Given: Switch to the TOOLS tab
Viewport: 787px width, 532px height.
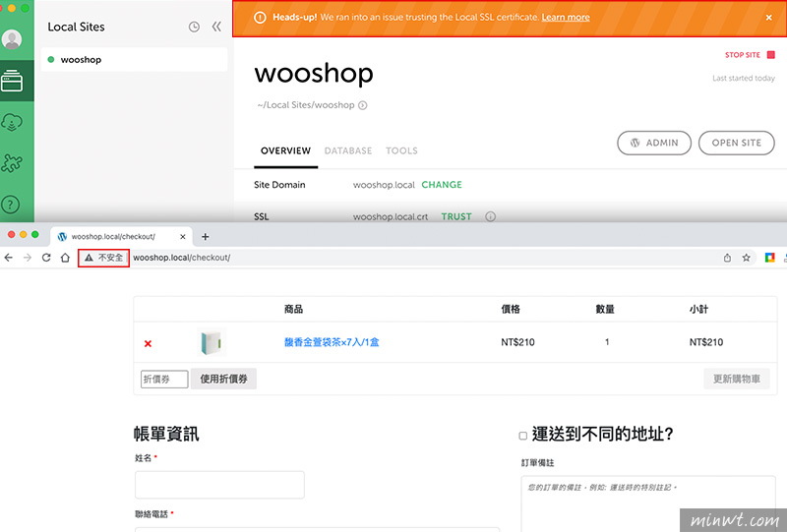Looking at the screenshot, I should [x=401, y=150].
